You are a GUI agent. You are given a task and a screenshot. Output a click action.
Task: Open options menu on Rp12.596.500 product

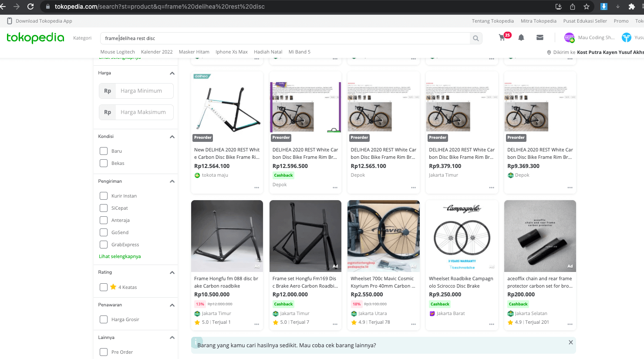pyautogui.click(x=335, y=188)
